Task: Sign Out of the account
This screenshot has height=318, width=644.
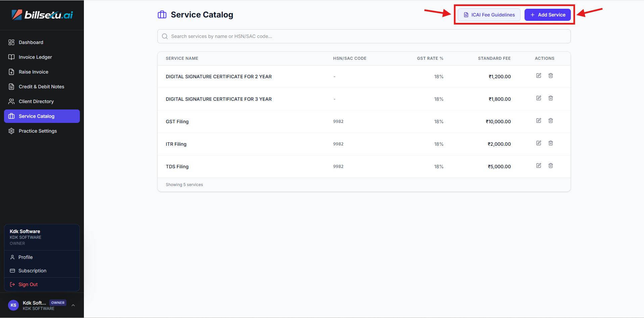Action: 28,284
